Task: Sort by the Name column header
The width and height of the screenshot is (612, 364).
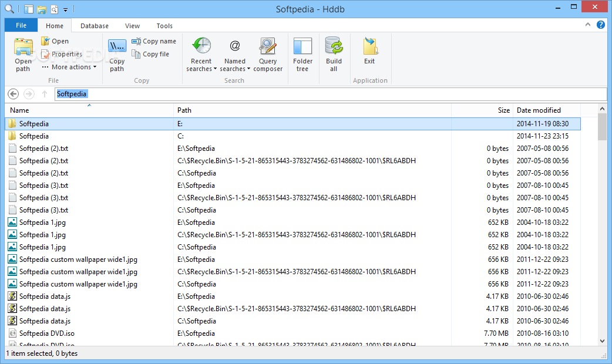Action: coord(89,110)
